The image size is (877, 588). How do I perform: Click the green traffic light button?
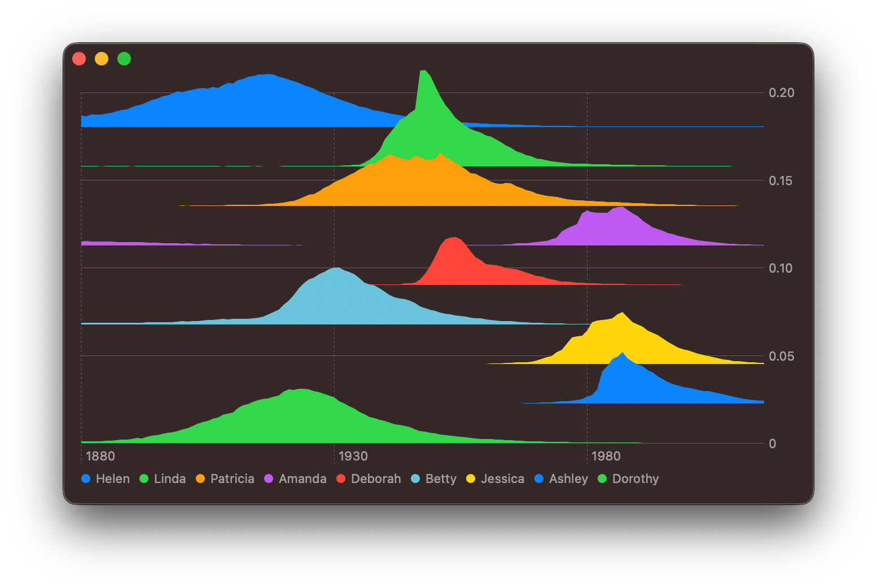(124, 58)
